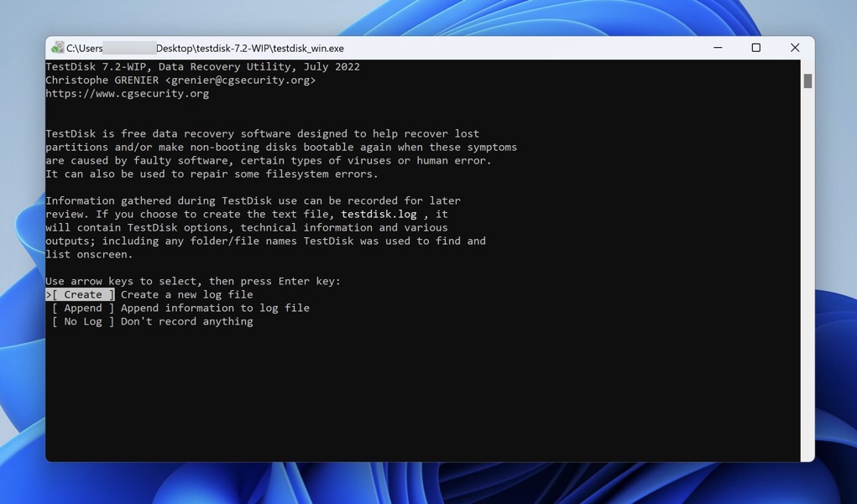The height and width of the screenshot is (504, 857).
Task: Select the highlighted [ Create ] log option
Action: pos(80,294)
